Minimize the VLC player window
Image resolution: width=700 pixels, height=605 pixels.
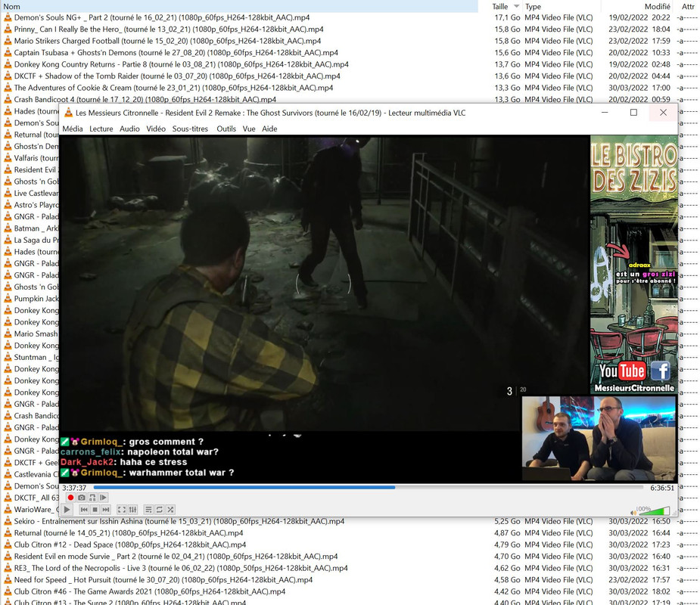click(x=605, y=113)
